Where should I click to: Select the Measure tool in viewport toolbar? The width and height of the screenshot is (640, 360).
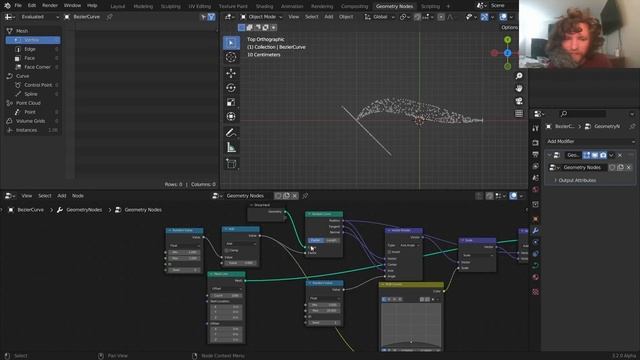point(231,147)
